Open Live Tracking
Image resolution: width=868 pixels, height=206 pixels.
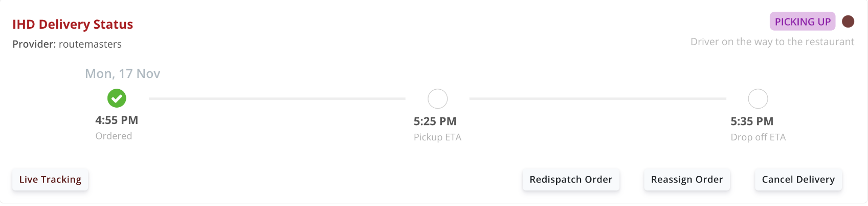pos(50,179)
